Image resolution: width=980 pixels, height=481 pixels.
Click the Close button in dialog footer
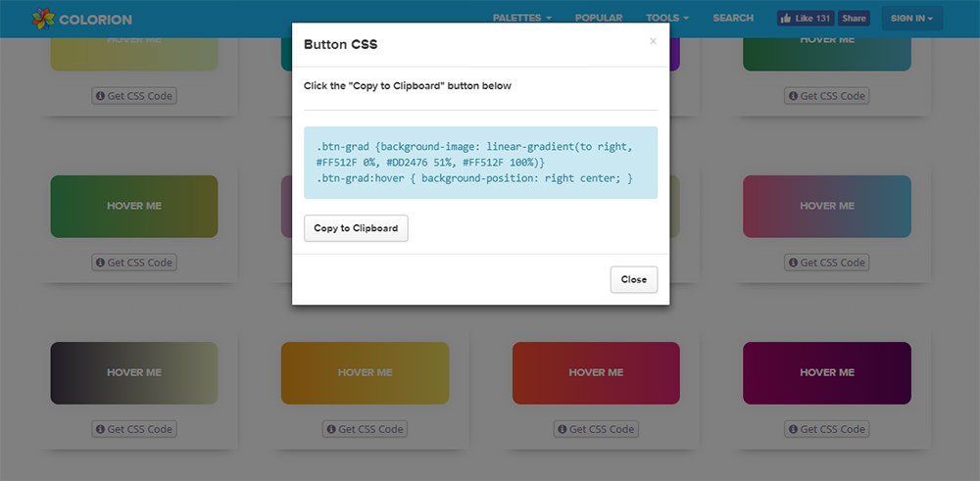634,279
